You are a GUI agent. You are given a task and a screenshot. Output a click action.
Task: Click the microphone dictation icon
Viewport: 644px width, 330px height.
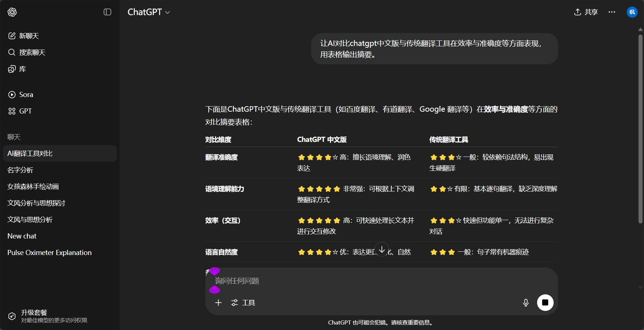526,302
